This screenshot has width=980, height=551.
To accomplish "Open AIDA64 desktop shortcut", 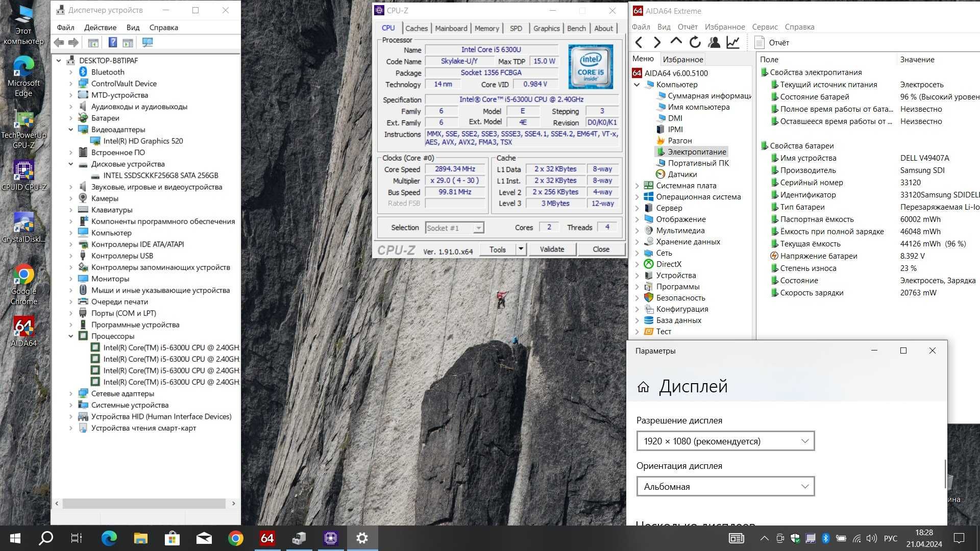I will [x=23, y=332].
